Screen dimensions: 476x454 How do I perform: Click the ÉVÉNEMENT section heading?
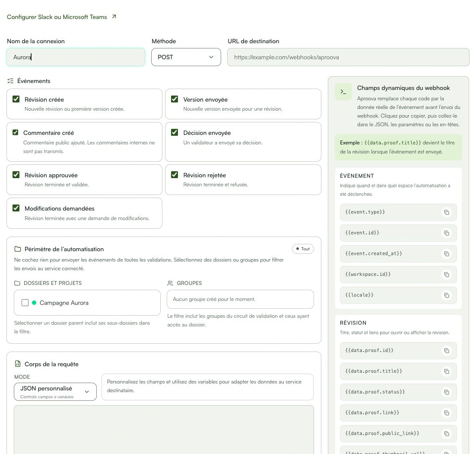[x=357, y=176]
